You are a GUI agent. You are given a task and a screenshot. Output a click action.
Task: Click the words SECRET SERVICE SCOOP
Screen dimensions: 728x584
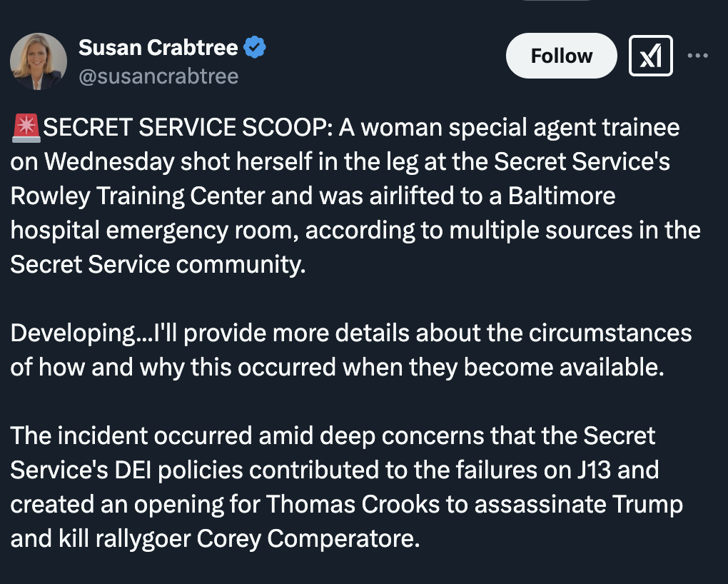click(x=186, y=129)
